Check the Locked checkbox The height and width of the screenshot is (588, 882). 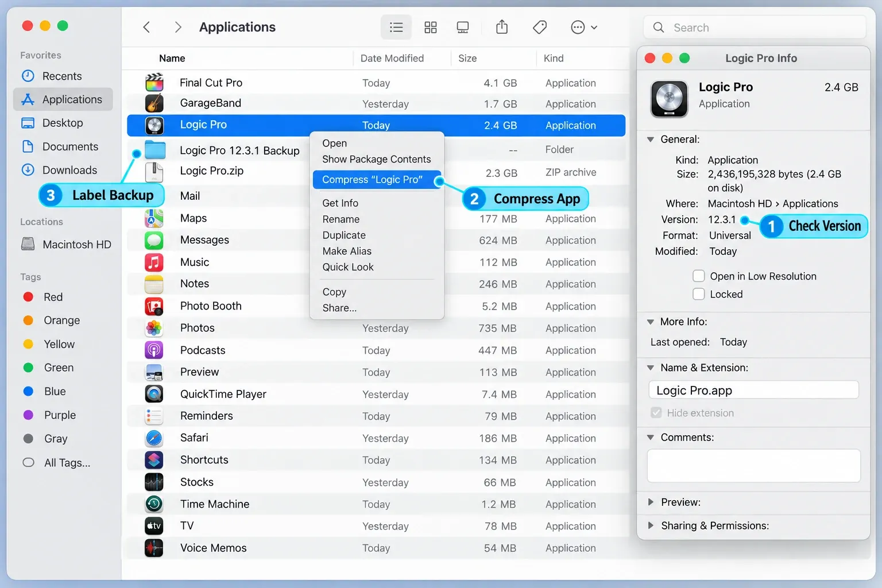[699, 294]
